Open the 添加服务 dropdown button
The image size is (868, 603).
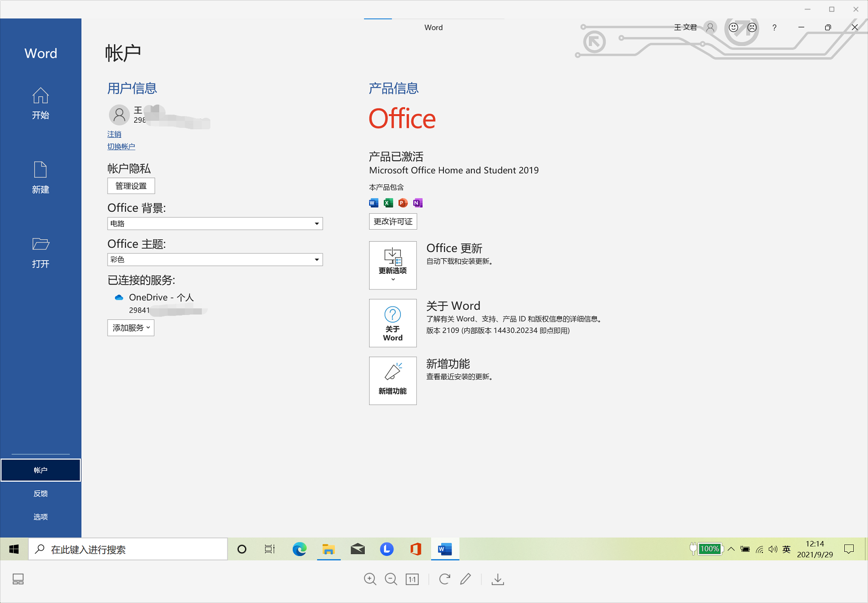[x=131, y=328]
